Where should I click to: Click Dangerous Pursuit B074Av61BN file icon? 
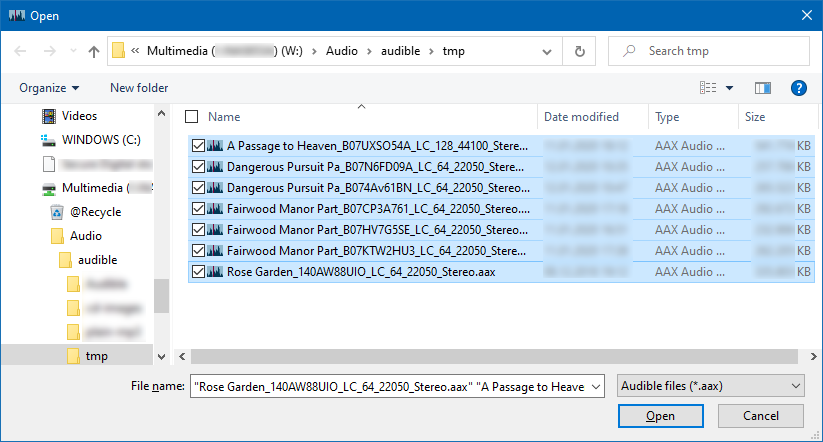[215, 187]
